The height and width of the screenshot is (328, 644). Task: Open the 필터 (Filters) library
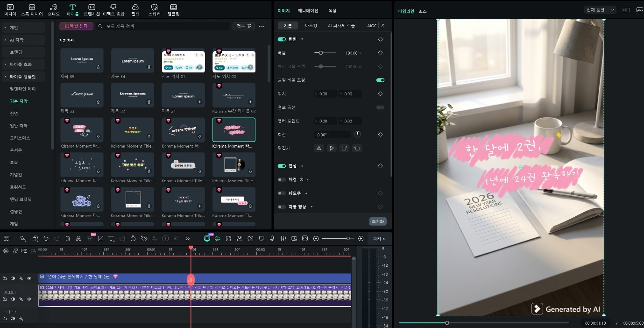pyautogui.click(x=135, y=10)
